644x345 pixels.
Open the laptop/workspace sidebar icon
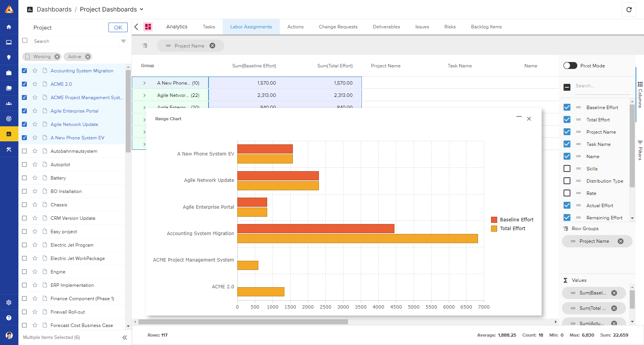coord(9,42)
